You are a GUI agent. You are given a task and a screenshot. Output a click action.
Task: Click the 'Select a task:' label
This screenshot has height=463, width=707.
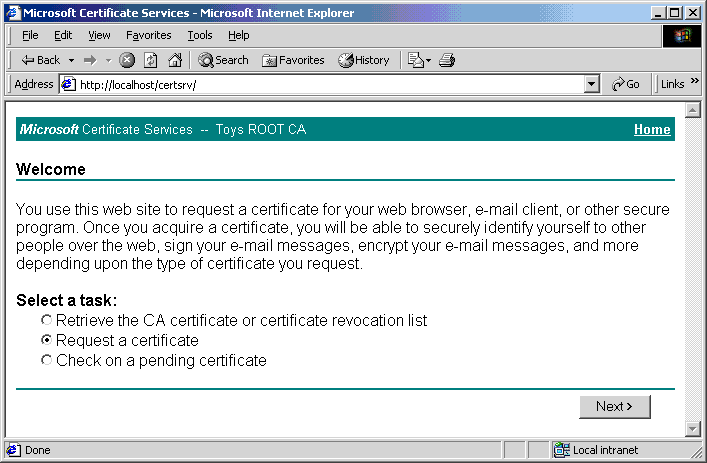[x=67, y=300]
